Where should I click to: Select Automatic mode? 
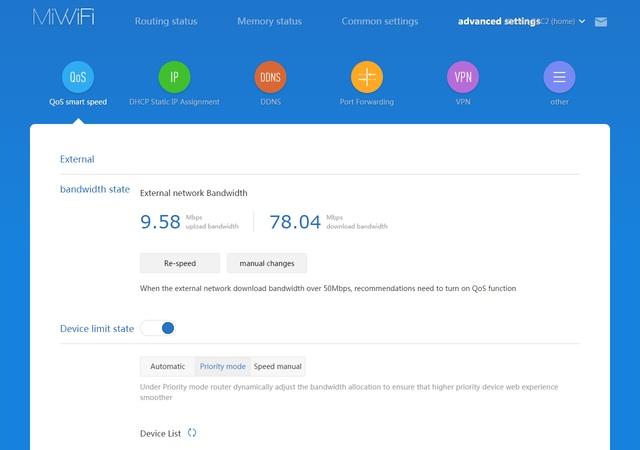point(167,366)
